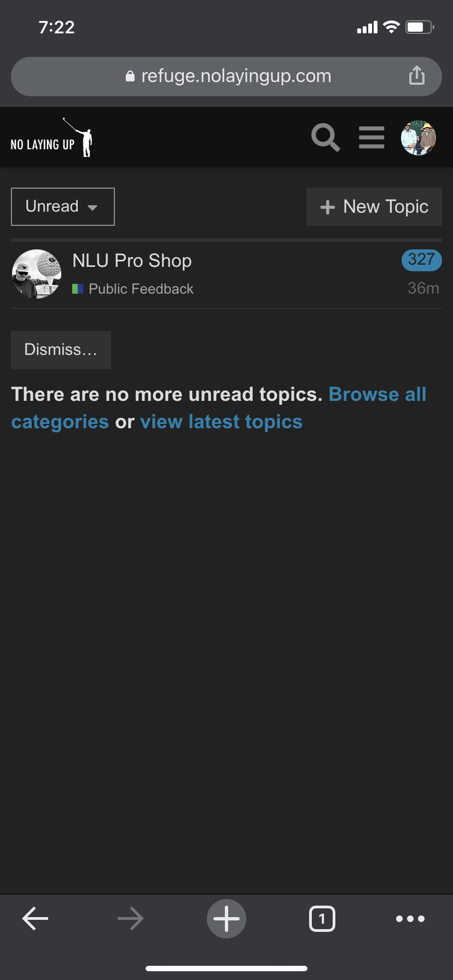
Task: Tap the No Laying Up logo
Action: coord(51,138)
